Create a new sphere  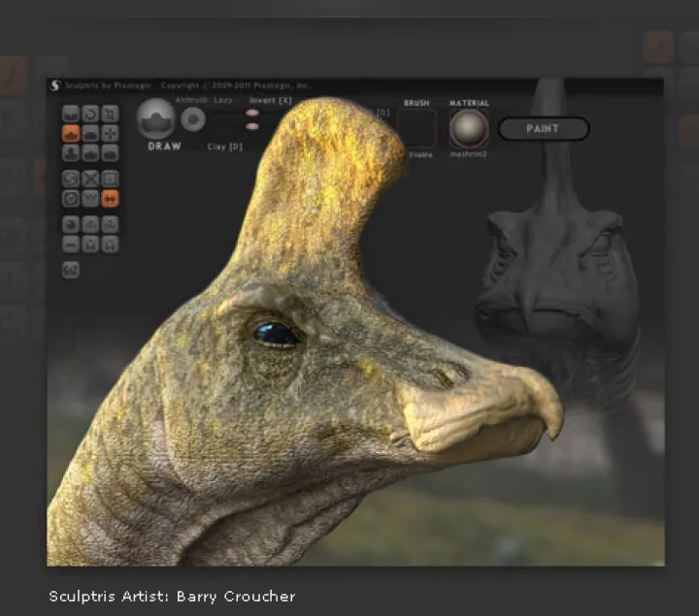pos(71,224)
